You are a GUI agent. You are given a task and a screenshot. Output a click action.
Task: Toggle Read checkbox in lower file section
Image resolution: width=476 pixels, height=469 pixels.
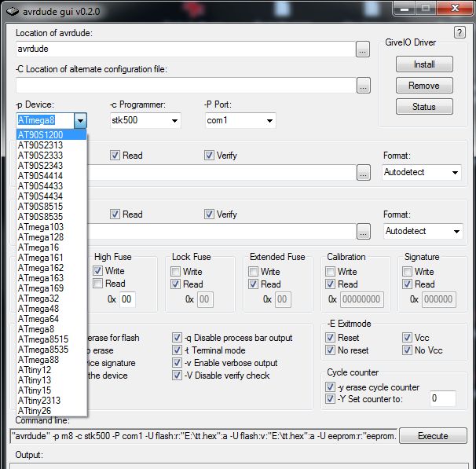click(115, 214)
